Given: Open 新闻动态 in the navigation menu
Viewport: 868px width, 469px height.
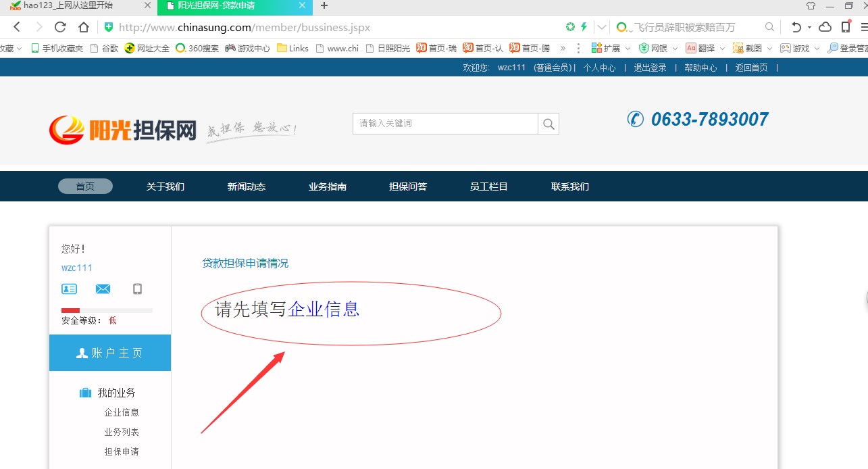Looking at the screenshot, I should coord(247,187).
